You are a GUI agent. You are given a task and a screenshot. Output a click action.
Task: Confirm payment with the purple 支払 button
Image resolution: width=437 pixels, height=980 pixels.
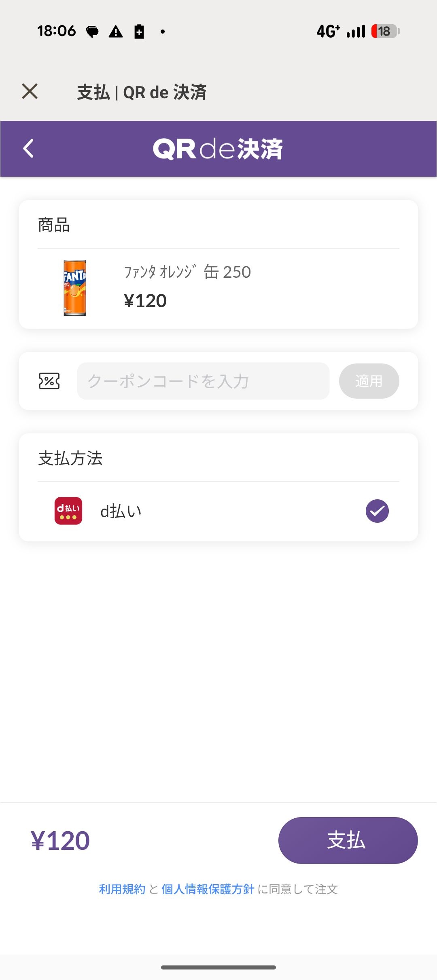[348, 841]
